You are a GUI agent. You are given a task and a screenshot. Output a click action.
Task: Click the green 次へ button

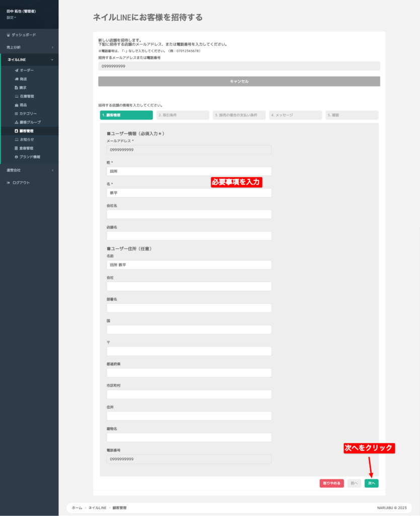pyautogui.click(x=371, y=483)
